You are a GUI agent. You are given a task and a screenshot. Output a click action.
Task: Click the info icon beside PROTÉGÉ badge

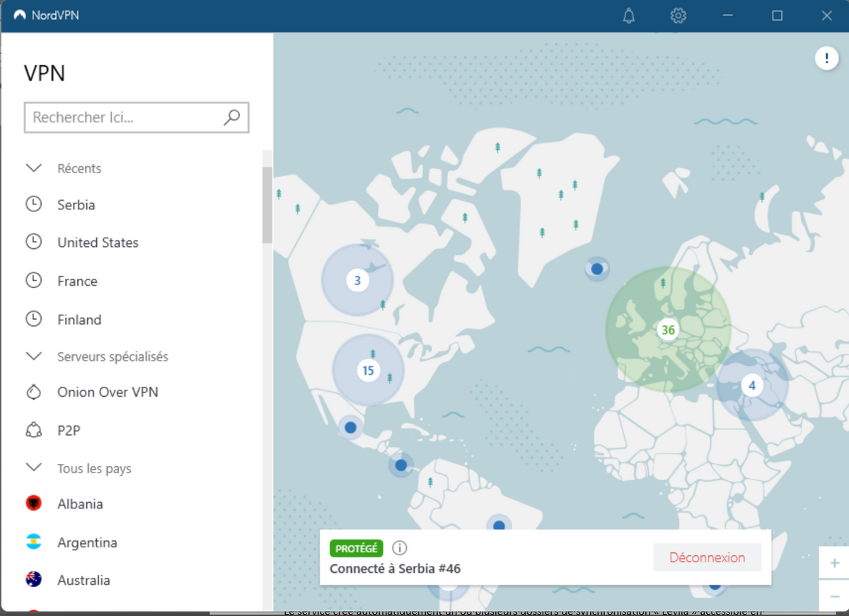pyautogui.click(x=400, y=548)
